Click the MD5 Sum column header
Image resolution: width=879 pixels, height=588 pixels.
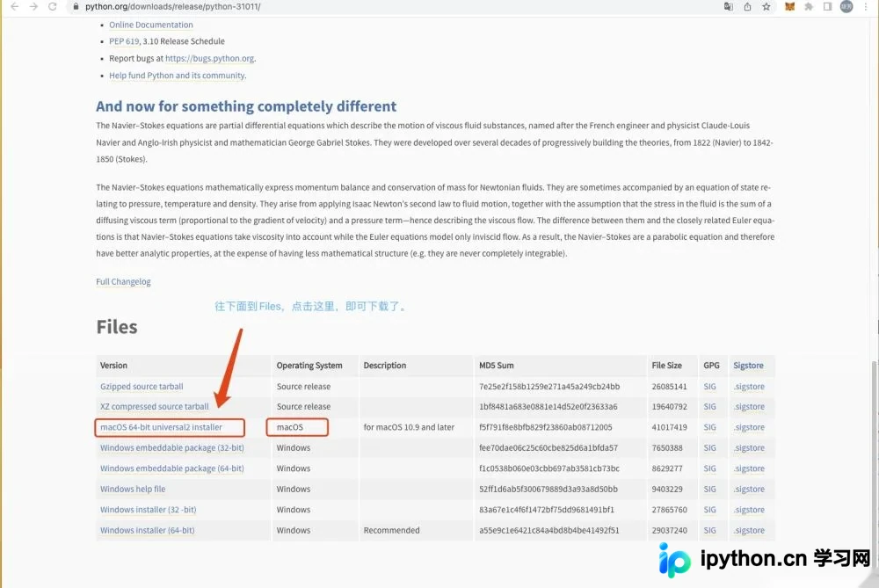tap(496, 366)
